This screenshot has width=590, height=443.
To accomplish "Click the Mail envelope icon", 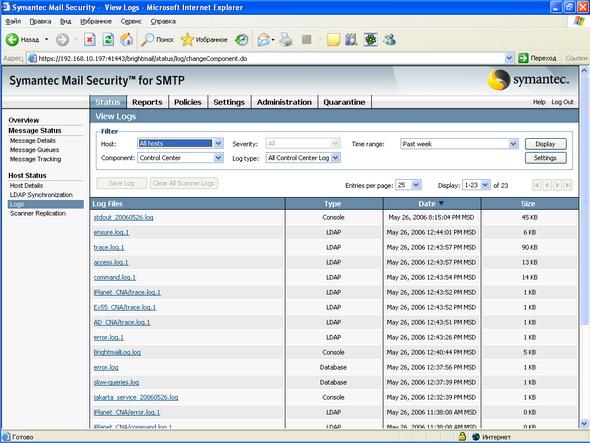I will (x=264, y=40).
